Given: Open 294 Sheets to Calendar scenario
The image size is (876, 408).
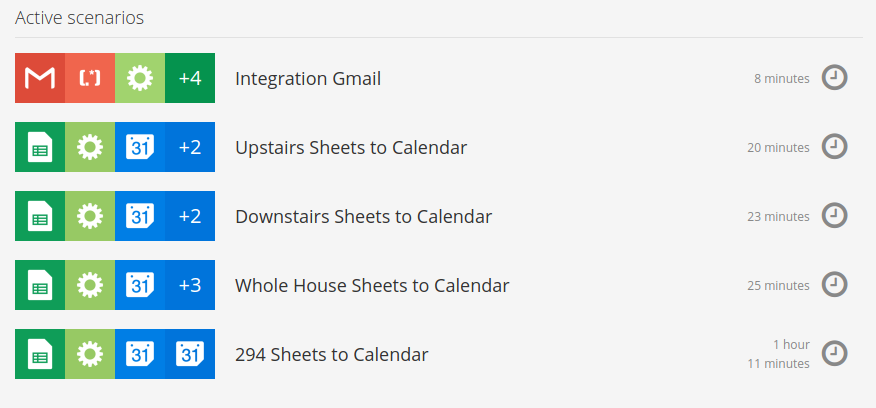Looking at the screenshot, I should tap(331, 355).
